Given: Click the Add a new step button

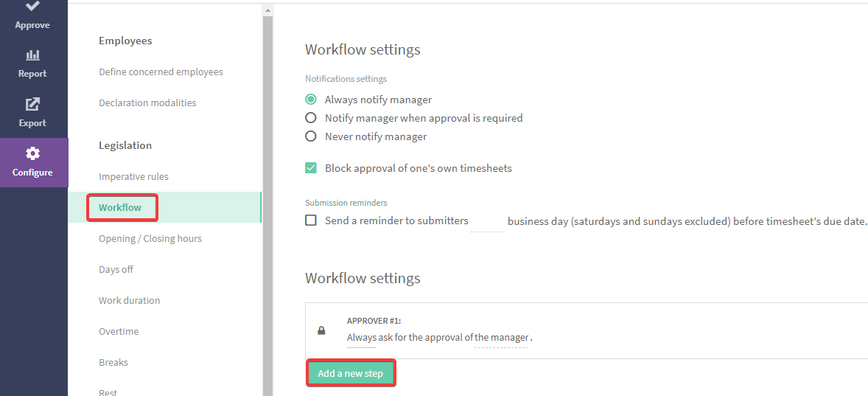Looking at the screenshot, I should 351,373.
